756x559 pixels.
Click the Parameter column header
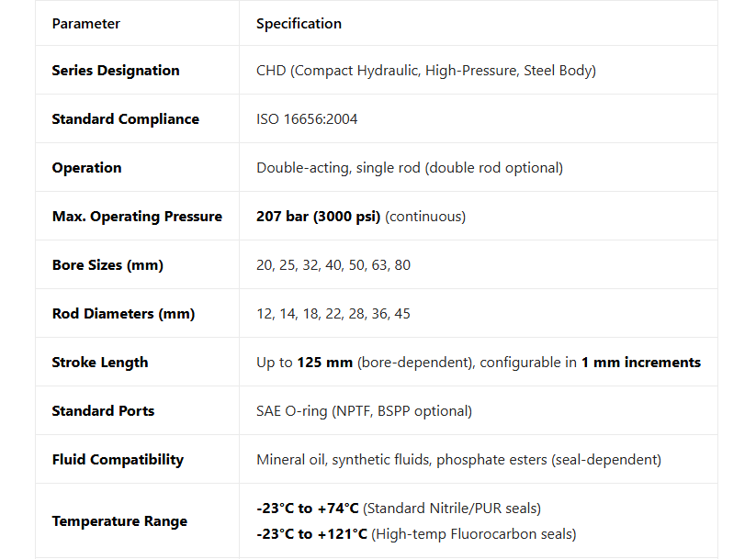(x=86, y=24)
